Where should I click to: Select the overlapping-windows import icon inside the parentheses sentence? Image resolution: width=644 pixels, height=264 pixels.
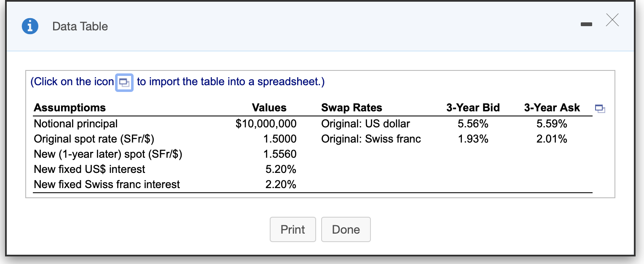click(x=124, y=82)
